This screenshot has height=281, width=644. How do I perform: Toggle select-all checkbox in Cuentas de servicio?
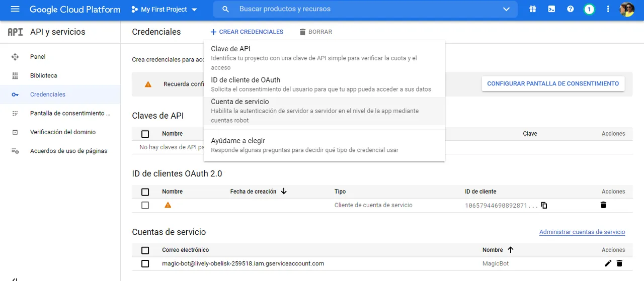[145, 250]
